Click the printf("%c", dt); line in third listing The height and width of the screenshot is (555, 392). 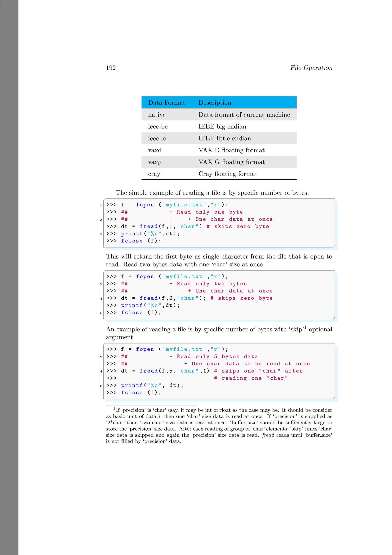tap(145, 386)
